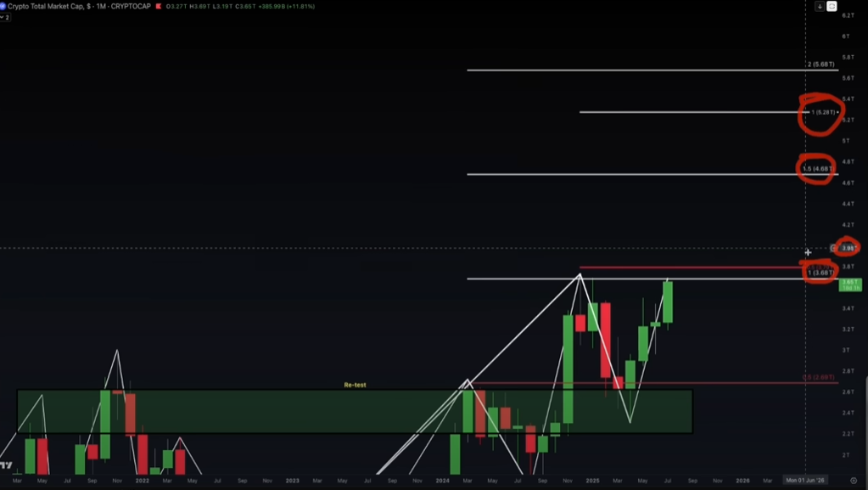
Task: Click the Re-test text label on the chart
Action: coord(355,385)
